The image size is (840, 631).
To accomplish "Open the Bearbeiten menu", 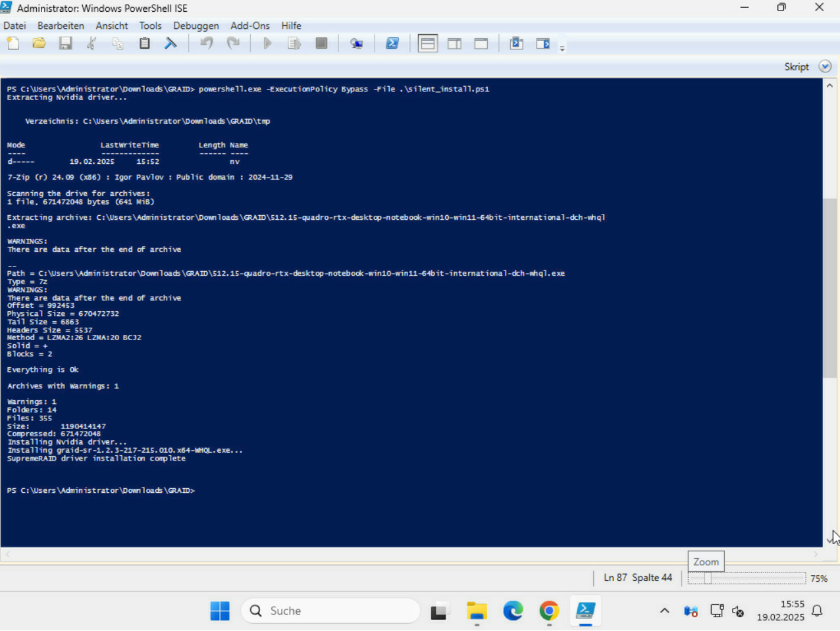I will click(61, 26).
